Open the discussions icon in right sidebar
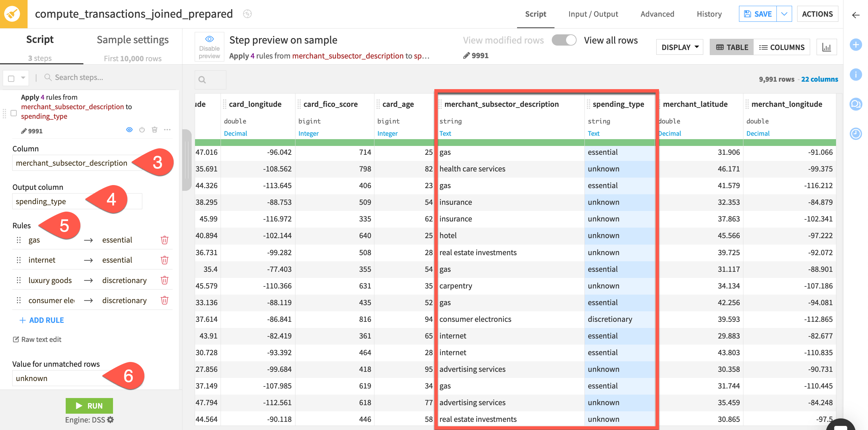868x430 pixels. pyautogui.click(x=856, y=104)
